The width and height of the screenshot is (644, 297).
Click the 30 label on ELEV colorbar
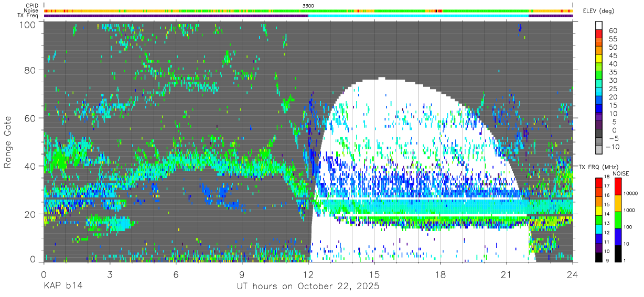[613, 80]
